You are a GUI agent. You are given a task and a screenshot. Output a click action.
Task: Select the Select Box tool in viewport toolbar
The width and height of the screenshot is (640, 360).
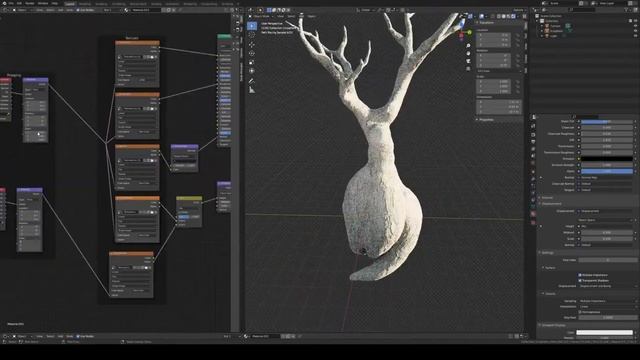coord(252,26)
